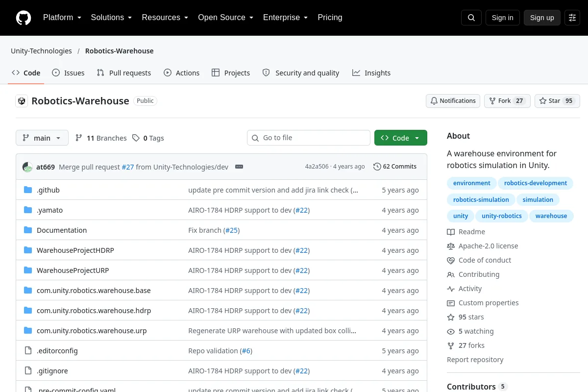
Task: Open the main branch selector
Action: 42,138
